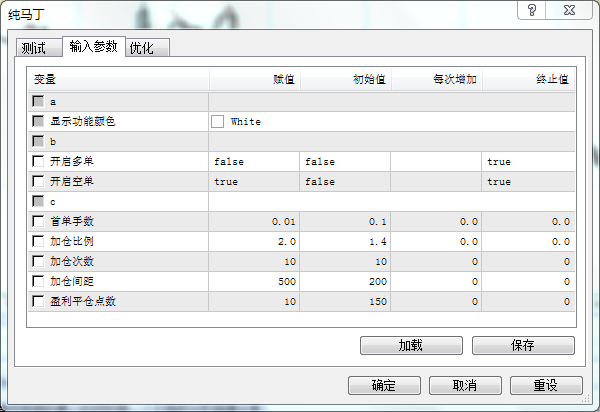Click 开启多单 end value true
The height and width of the screenshot is (412, 600).
tap(528, 162)
